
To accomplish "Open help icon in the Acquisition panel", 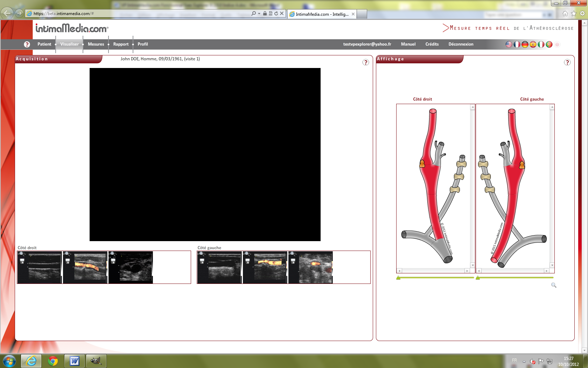I will (x=365, y=62).
